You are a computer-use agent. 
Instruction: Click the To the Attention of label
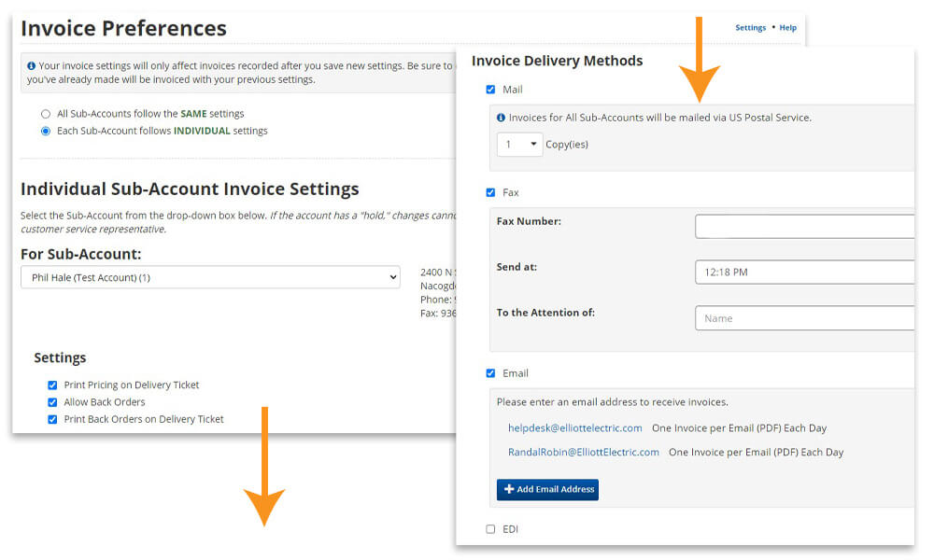click(x=545, y=313)
